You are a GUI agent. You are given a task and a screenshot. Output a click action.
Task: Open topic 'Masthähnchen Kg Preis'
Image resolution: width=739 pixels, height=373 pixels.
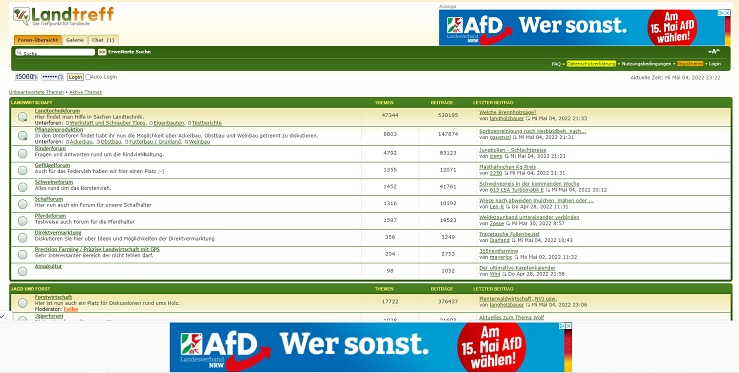507,167
